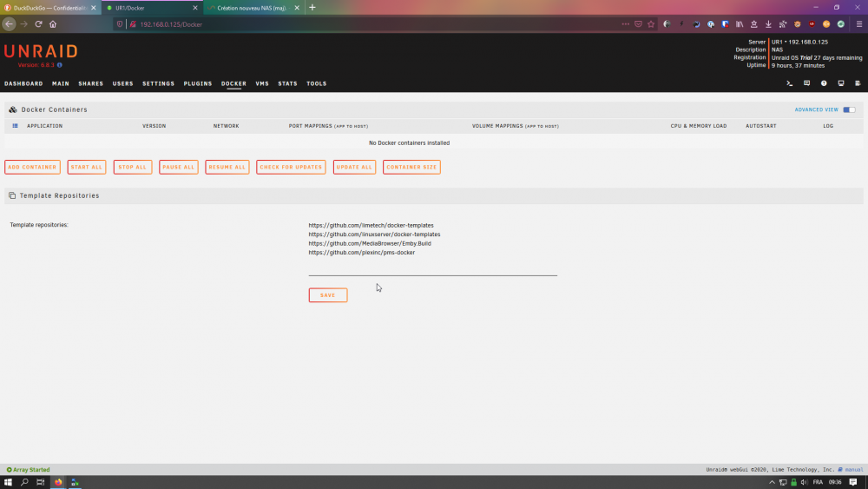Click the MediaBrowser/Emby.Build repository line
Viewport: 868px width, 489px height.
tap(370, 243)
